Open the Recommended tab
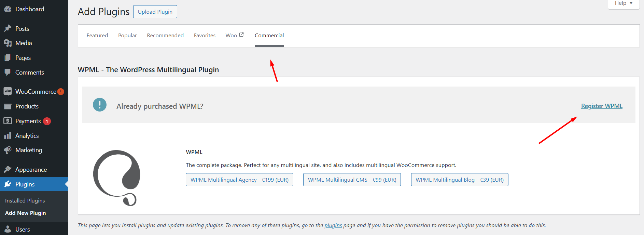This screenshot has width=644, height=235. point(165,36)
